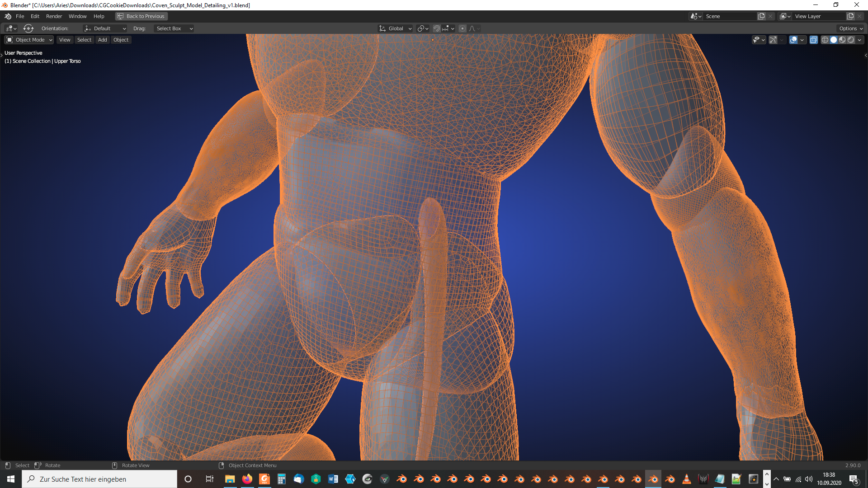Toggle viewport overlays icon
This screenshot has height=488, width=868.
pos(793,40)
